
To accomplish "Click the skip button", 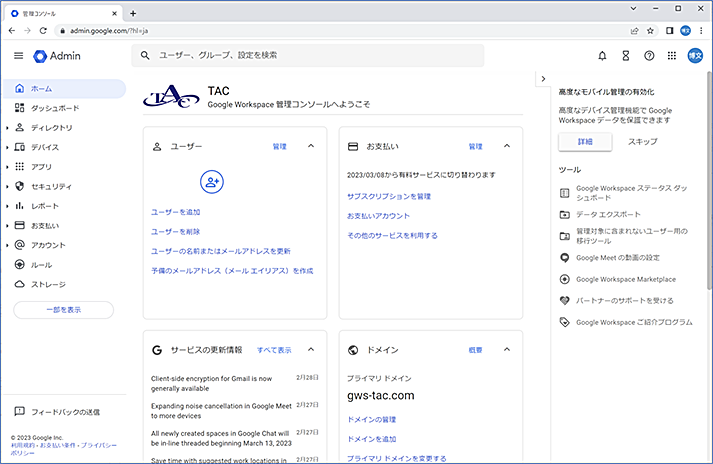I will pyautogui.click(x=643, y=142).
